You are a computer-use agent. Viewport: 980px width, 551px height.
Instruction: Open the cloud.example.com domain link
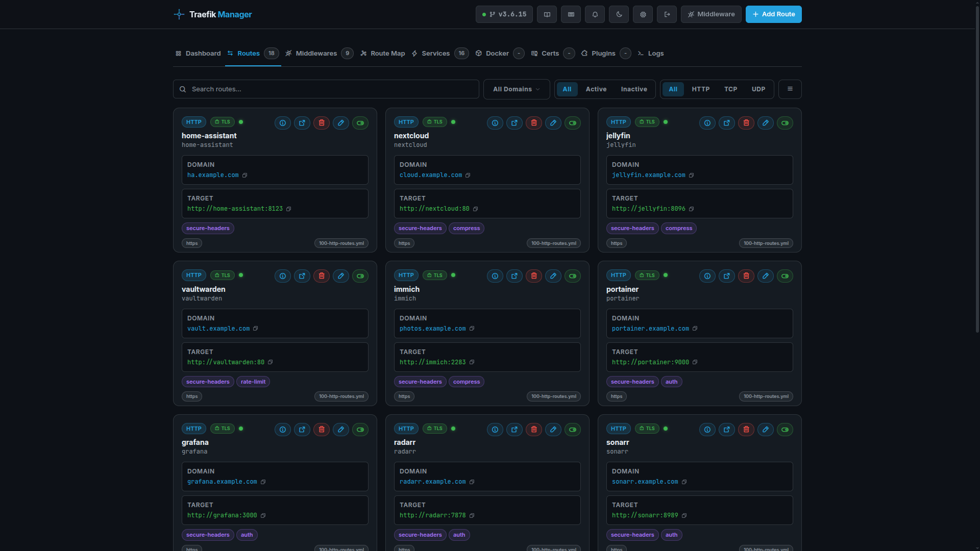click(431, 175)
